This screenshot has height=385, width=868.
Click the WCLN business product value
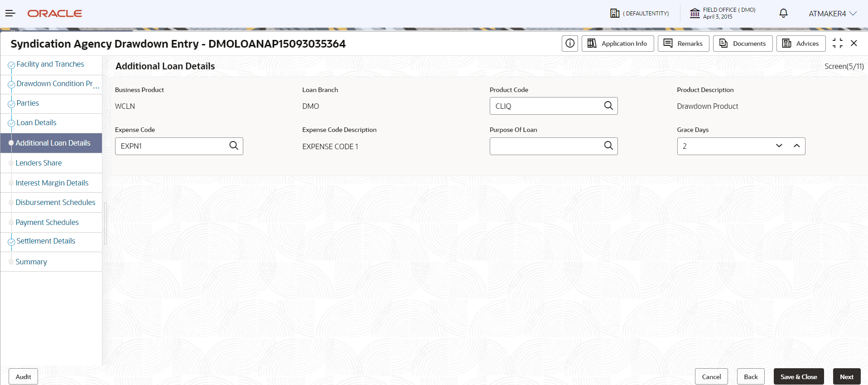(125, 106)
